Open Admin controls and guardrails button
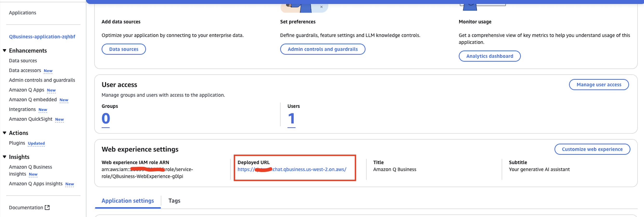Screen dimensions: 644x217 322,49
